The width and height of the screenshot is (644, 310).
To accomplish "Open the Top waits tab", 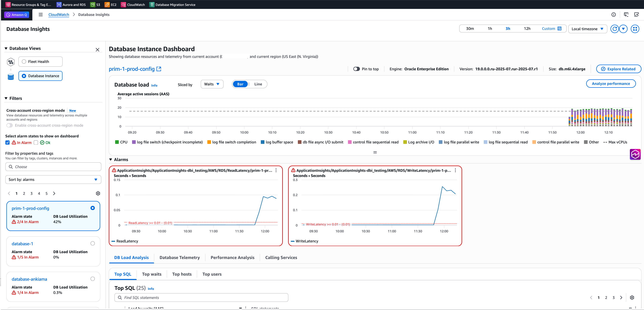I will tap(152, 274).
